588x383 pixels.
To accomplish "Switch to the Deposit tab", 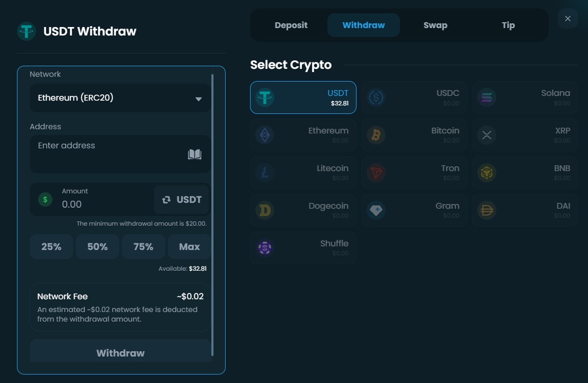I will (x=291, y=25).
